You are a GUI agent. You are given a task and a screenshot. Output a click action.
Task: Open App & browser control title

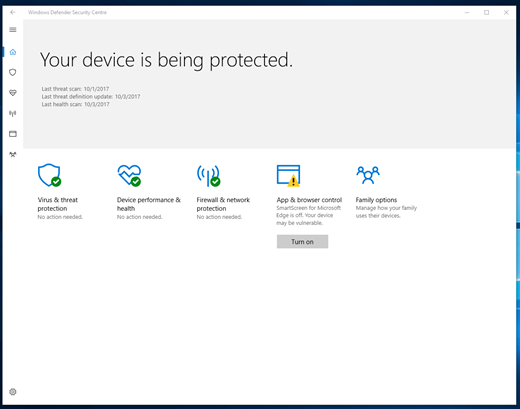[309, 200]
